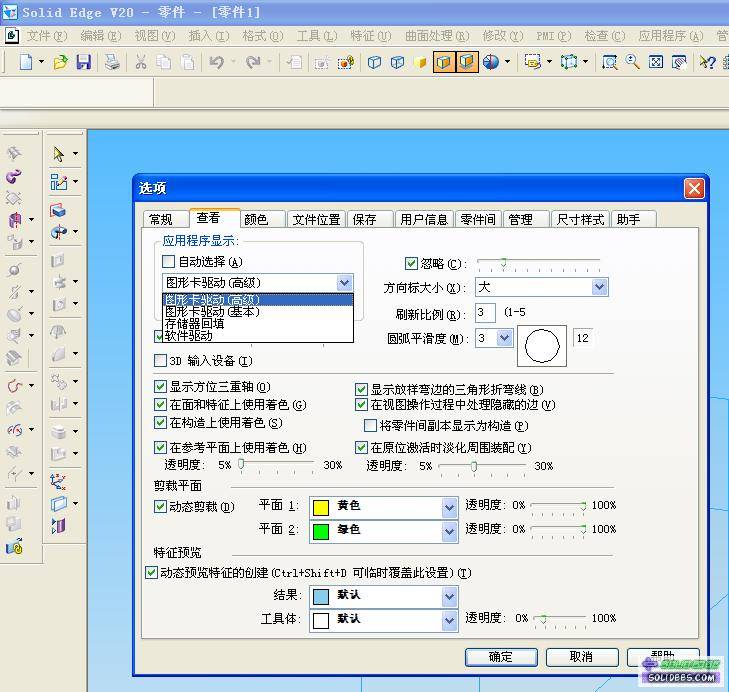
Task: Click the Save floppy disk icon
Action: (83, 62)
